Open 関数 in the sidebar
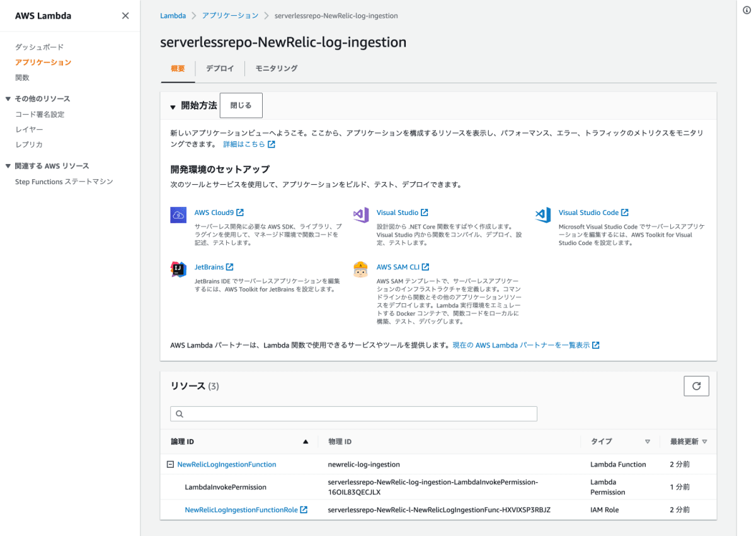The image size is (756, 536). 22,78
